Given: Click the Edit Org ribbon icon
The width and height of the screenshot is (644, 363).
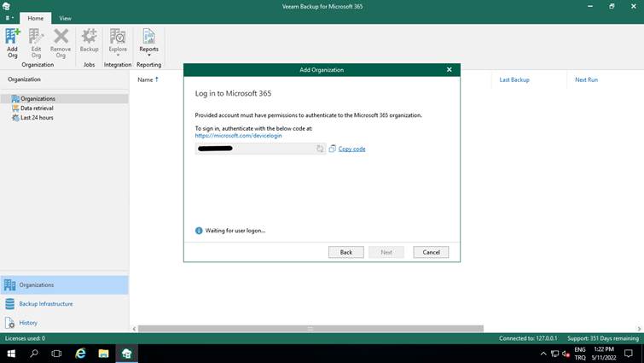Looking at the screenshot, I should pos(36,43).
